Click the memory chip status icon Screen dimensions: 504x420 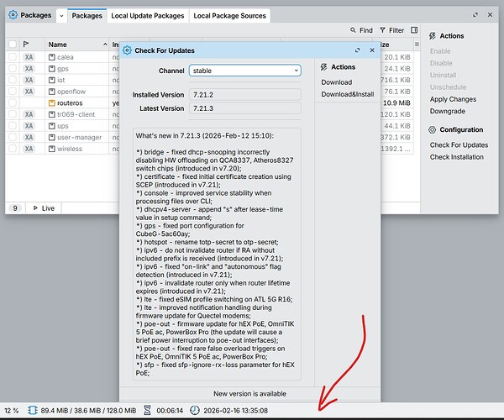33,411
